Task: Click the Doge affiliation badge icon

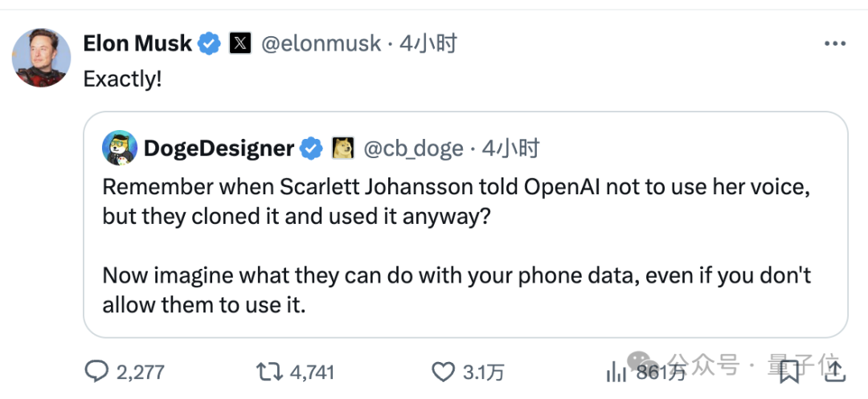Action: pos(342,149)
